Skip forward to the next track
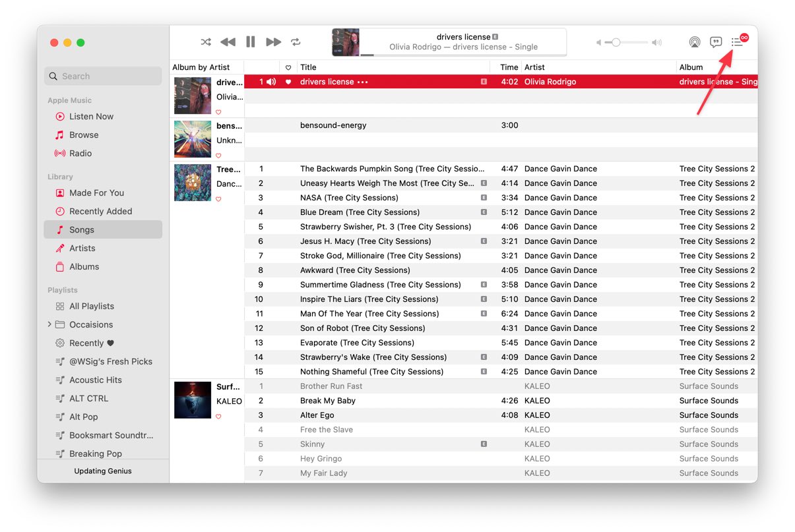The height and width of the screenshot is (532, 795). [274, 42]
